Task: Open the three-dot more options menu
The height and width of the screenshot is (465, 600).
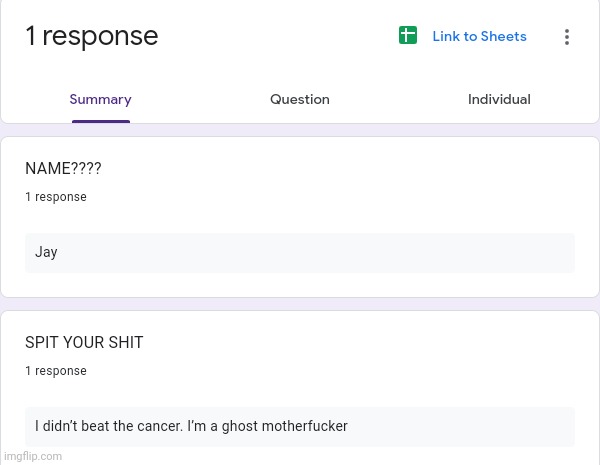Action: [x=567, y=37]
